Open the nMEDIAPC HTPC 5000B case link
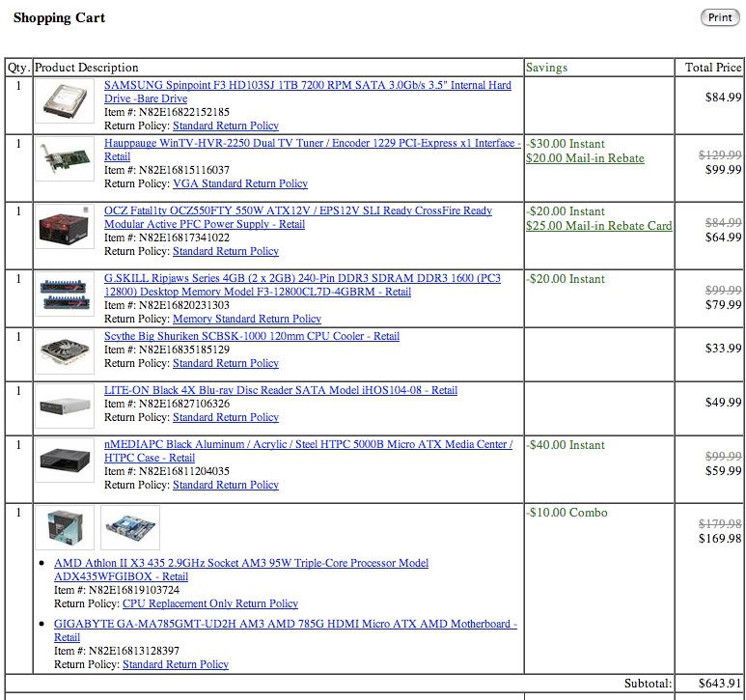The width and height of the screenshot is (746, 700). 309,451
